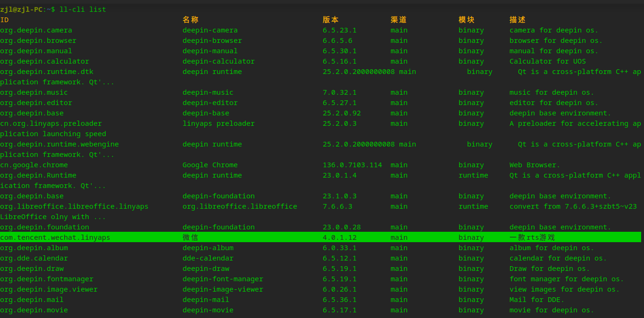Select the highlighted ID "com.tencent.wechat.linyaps"

pos(55,237)
